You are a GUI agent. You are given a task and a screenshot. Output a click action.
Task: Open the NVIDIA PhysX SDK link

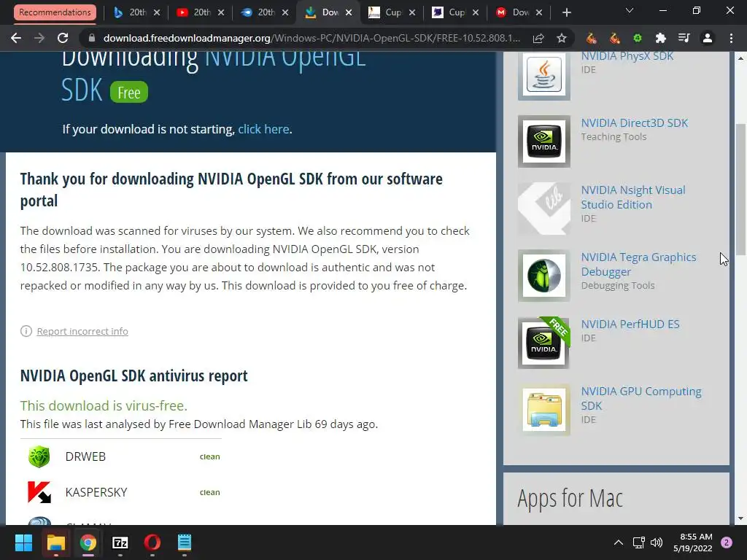(x=627, y=55)
